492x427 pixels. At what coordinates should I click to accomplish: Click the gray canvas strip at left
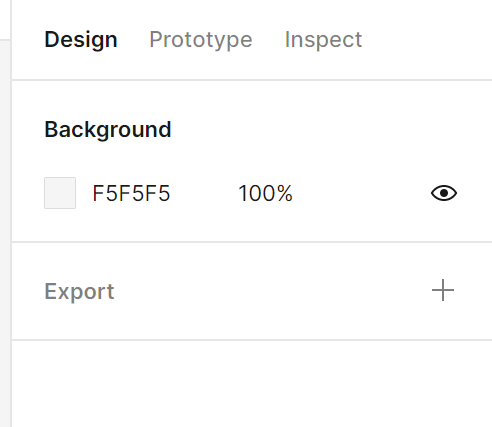click(5, 233)
